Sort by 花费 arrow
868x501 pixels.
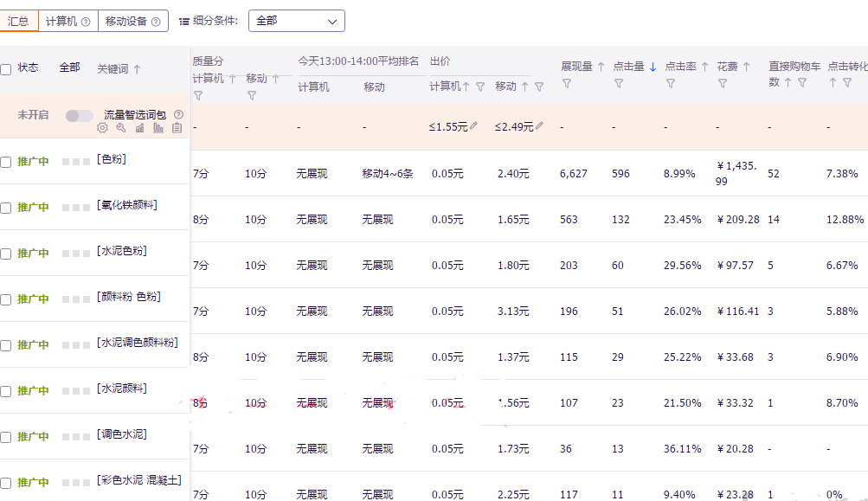click(746, 67)
